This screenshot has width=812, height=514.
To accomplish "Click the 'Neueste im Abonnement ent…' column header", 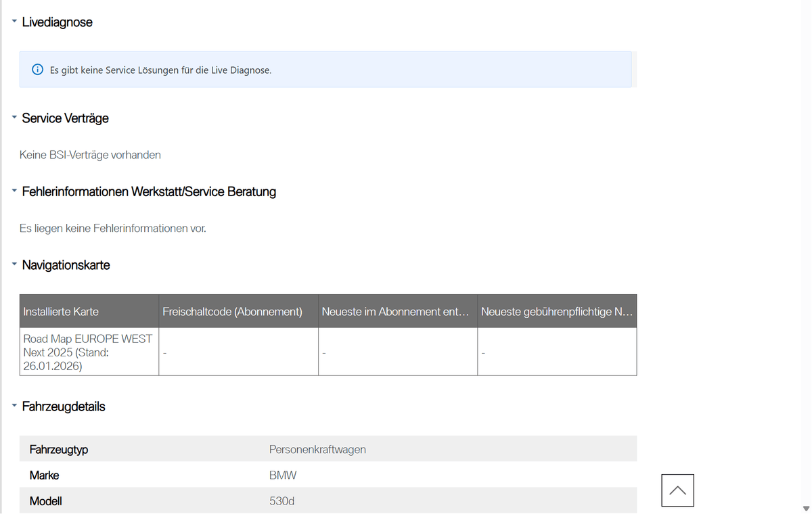I will coord(398,311).
